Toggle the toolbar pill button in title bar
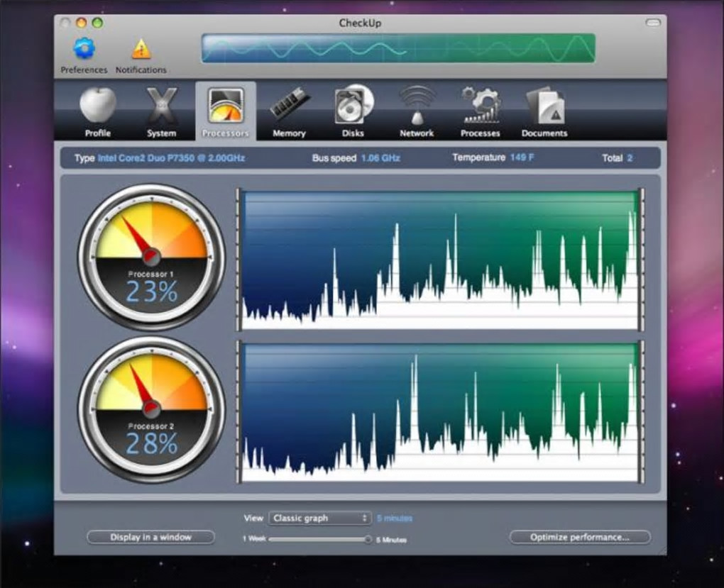The height and width of the screenshot is (588, 724). pos(652,23)
